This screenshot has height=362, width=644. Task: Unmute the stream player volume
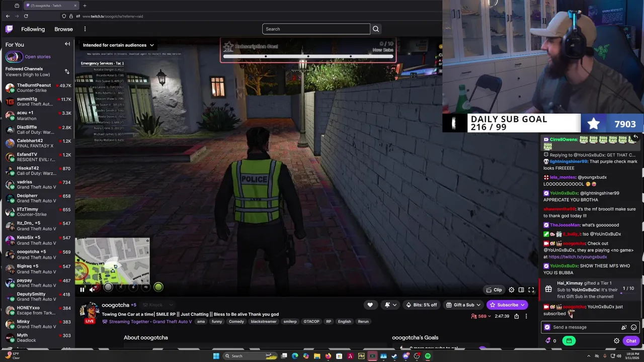pyautogui.click(x=93, y=290)
